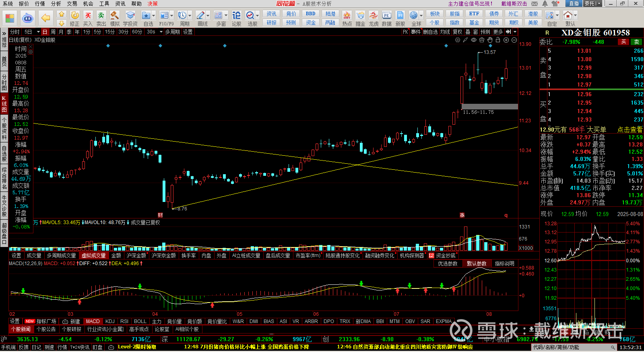Click the 默认参数 button

point(477,263)
